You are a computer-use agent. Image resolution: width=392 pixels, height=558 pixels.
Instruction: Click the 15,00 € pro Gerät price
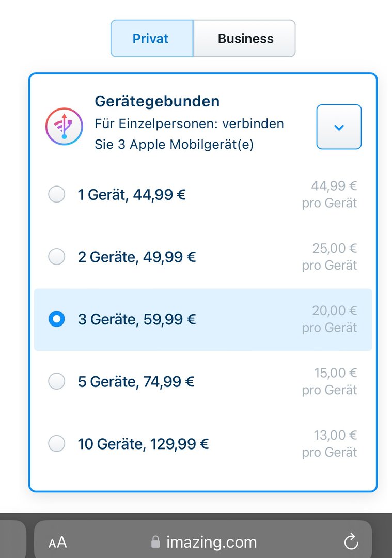[330, 381]
